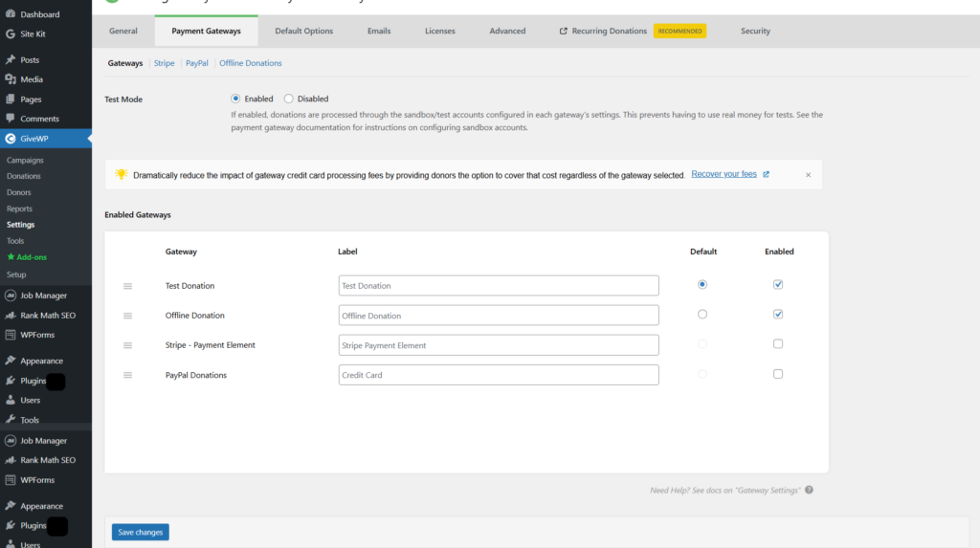Set Offline Donation as default gateway
980x548 pixels.
point(702,315)
